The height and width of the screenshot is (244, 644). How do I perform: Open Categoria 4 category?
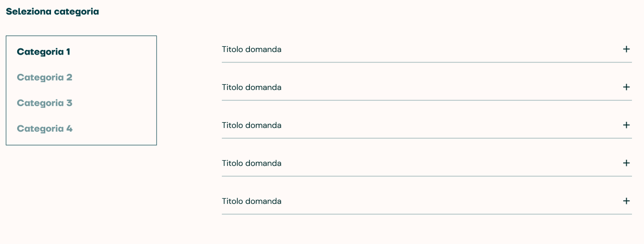(44, 129)
